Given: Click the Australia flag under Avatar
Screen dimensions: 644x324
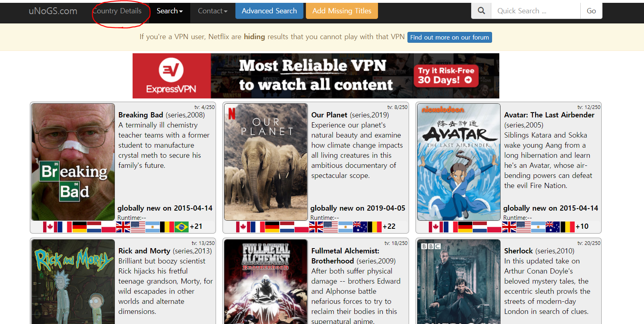Looking at the screenshot, I should click(x=553, y=227).
